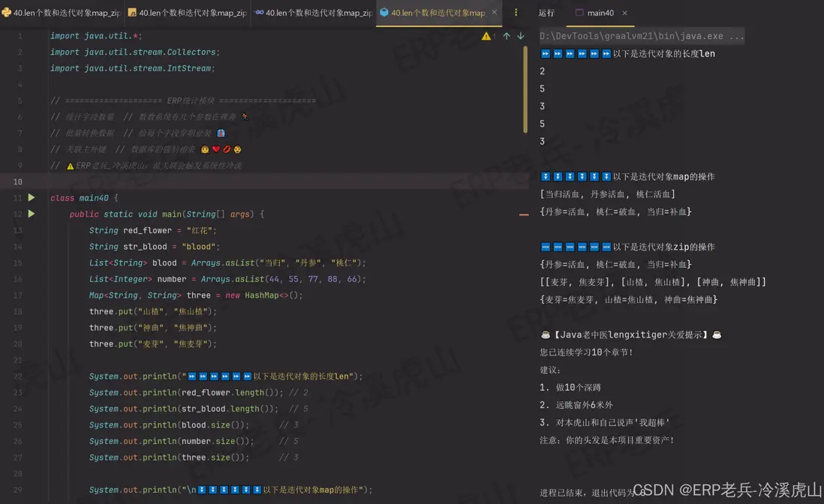The image size is (824, 504).
Task: Close the main40 run tab
Action: tap(624, 13)
